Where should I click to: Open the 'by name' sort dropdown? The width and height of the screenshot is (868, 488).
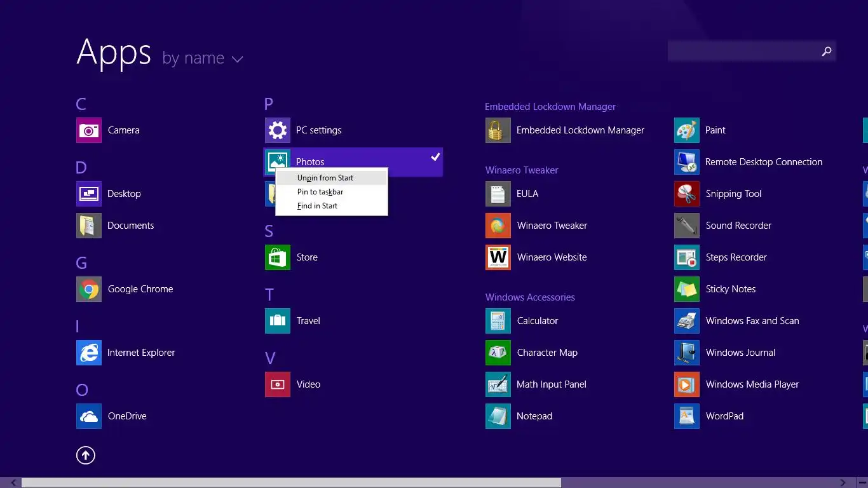203,58
